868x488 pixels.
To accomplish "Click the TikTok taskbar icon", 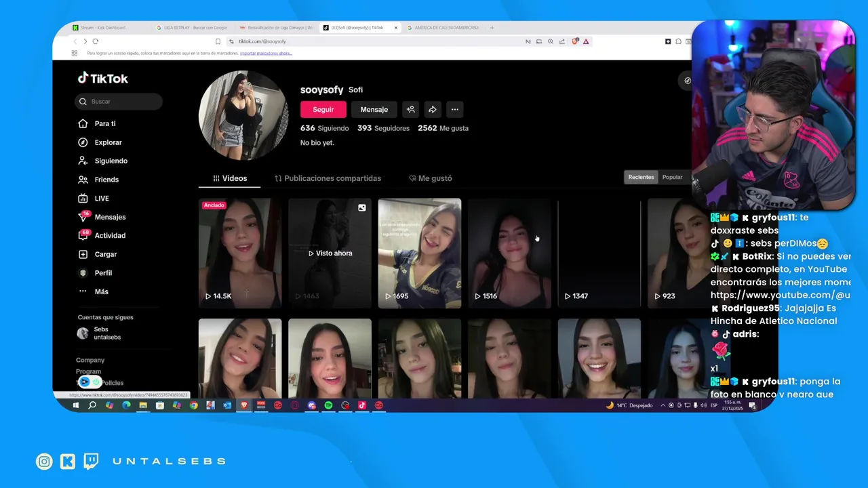I will 362,405.
